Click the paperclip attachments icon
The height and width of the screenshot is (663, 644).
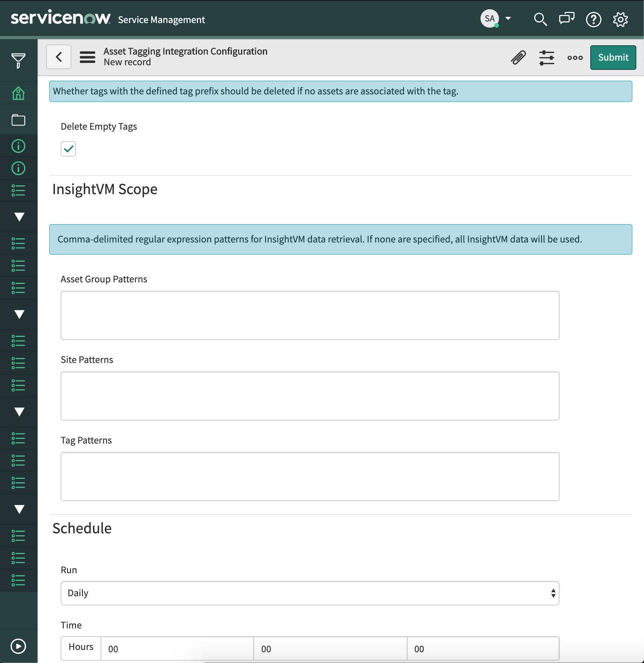pyautogui.click(x=518, y=58)
